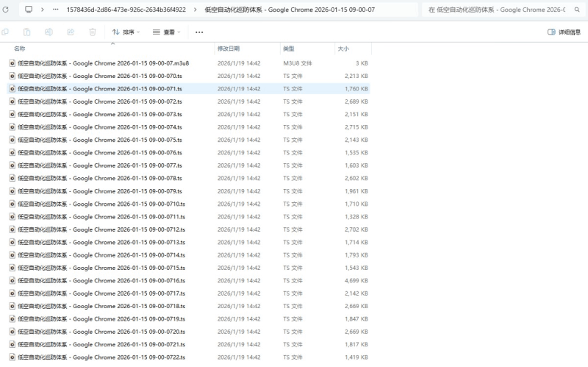Toggle the 详细信息 details pane
Viewport: 588px width, 367px height.
[564, 32]
